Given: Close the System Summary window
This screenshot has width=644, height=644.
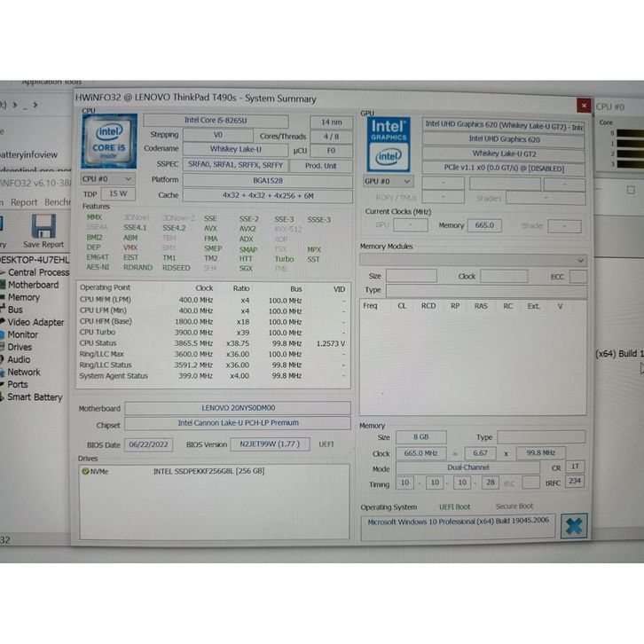Looking at the screenshot, I should click(584, 106).
